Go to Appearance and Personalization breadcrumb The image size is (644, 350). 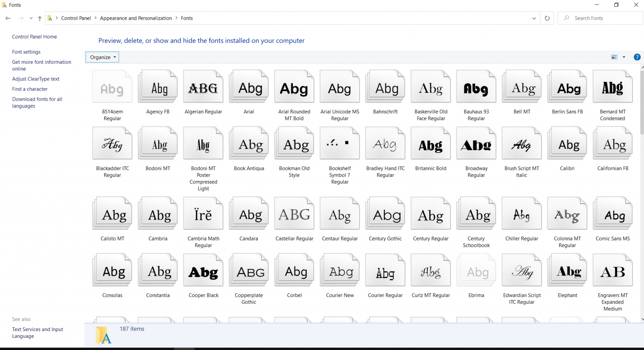[x=136, y=18]
